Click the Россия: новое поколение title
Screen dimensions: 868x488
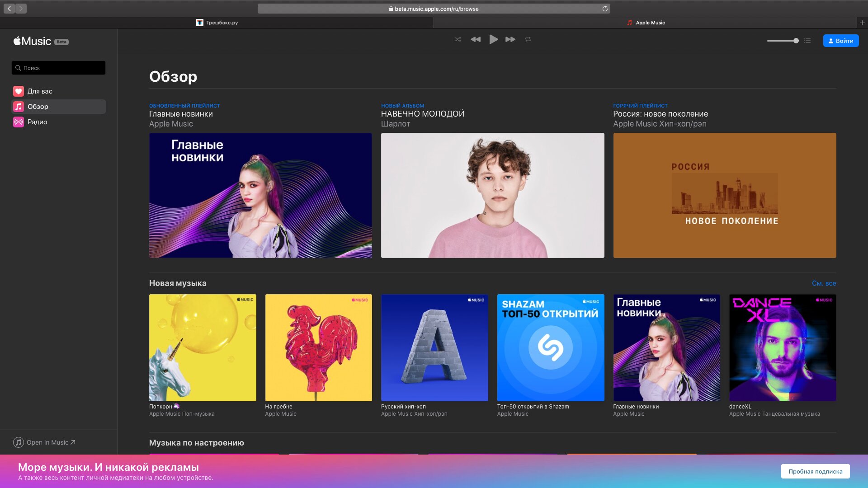tap(660, 114)
